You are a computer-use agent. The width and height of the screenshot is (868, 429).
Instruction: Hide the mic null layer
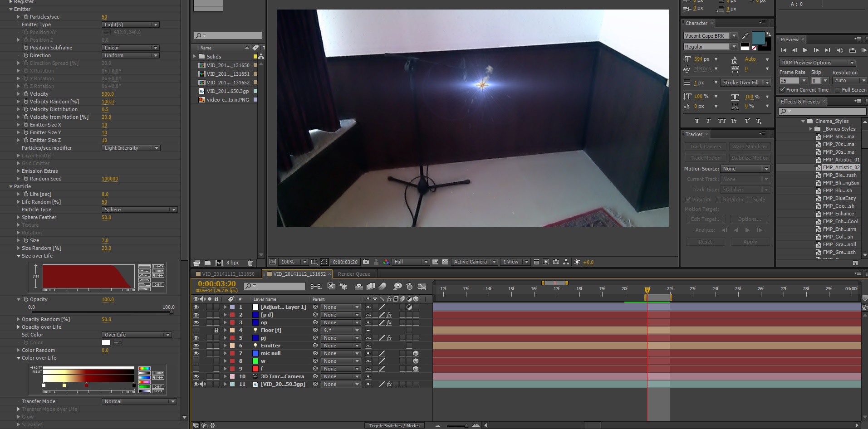196,353
